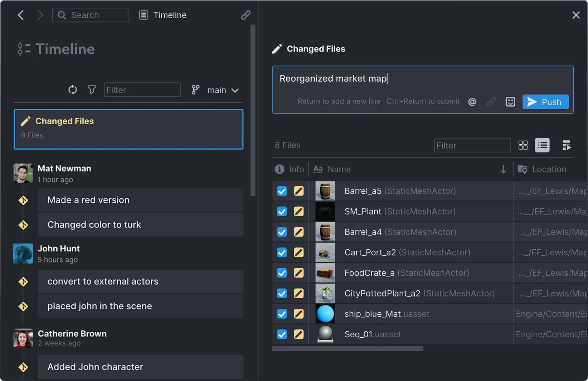Click the branch icon beside main
The width and height of the screenshot is (588, 381).
[195, 90]
